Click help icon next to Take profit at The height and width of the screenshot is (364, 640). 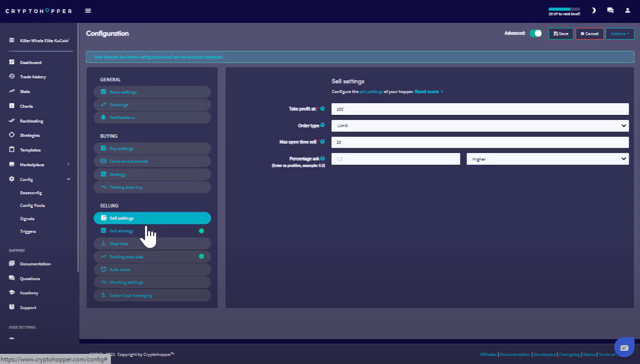click(322, 108)
